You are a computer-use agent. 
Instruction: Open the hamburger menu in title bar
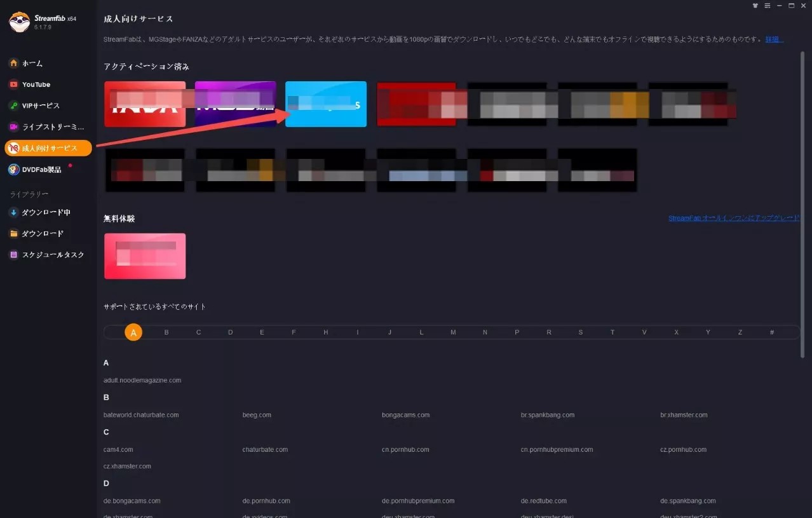767,6
